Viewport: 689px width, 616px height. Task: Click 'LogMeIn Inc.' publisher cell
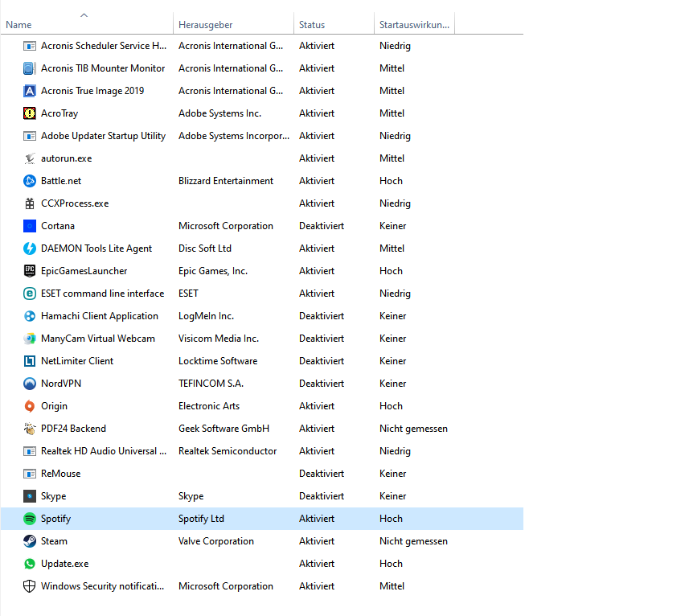(206, 316)
